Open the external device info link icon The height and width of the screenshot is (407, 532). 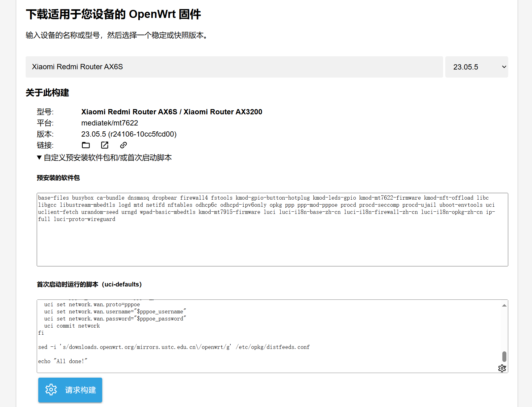(105, 145)
